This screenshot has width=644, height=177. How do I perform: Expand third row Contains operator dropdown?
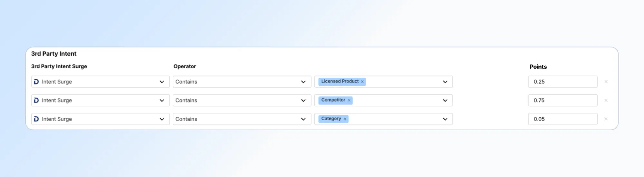coord(303,119)
